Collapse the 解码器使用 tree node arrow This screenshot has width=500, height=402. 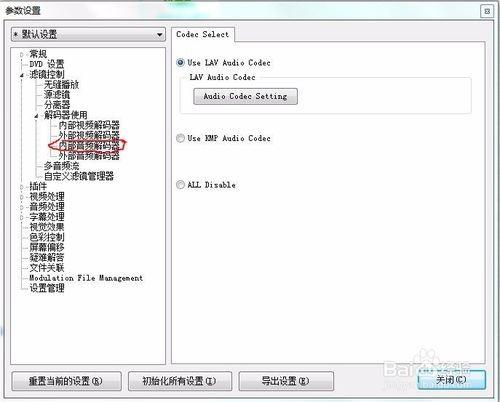click(36, 116)
